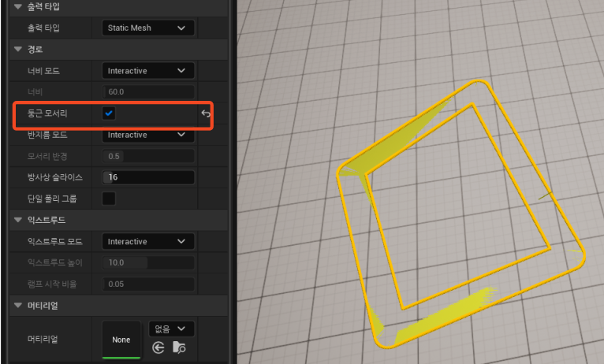The width and height of the screenshot is (604, 364).
Task: Enable the 단일 폴리 그룹 checkbox
Action: coord(109,199)
